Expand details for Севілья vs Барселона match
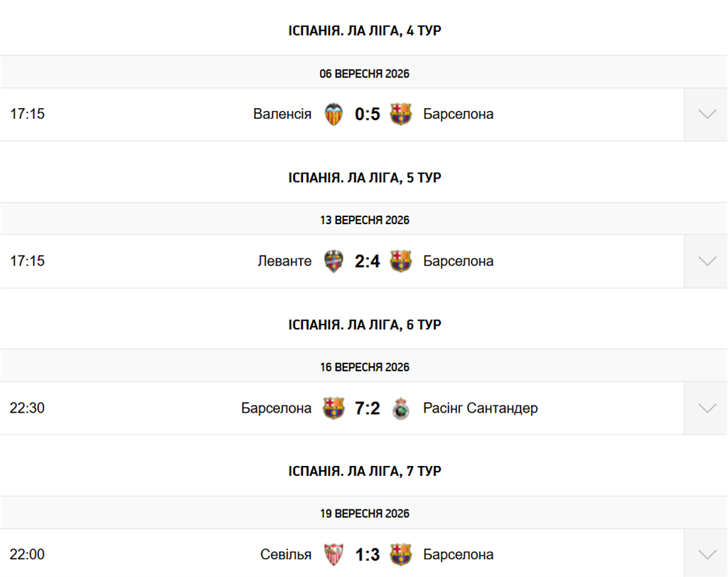The image size is (728, 577). (x=706, y=554)
